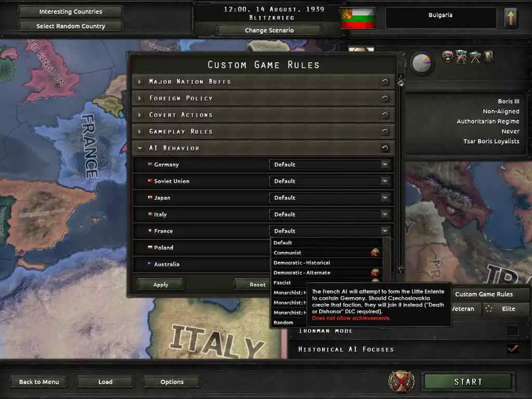Click the custom rules list scrollbar handle

(401, 83)
